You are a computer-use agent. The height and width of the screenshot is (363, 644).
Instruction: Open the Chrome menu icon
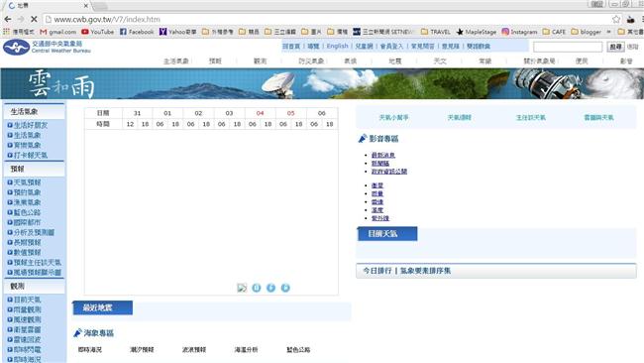coord(642,19)
